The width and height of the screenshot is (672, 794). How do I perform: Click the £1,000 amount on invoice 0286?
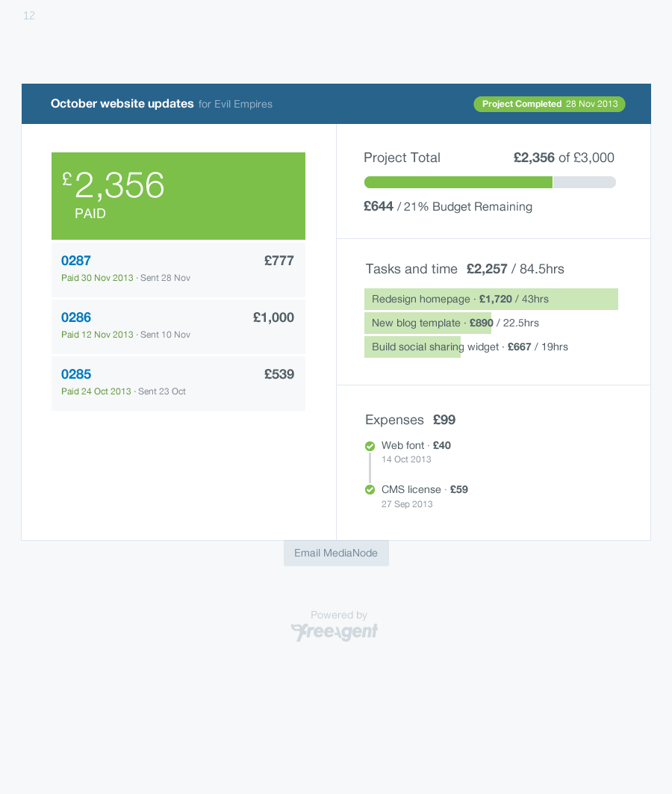coord(273,317)
